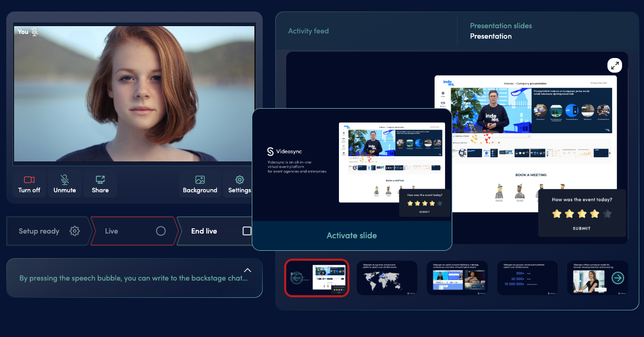The height and width of the screenshot is (337, 644).
Task: Select the world map slide thumbnail
Action: tap(387, 277)
